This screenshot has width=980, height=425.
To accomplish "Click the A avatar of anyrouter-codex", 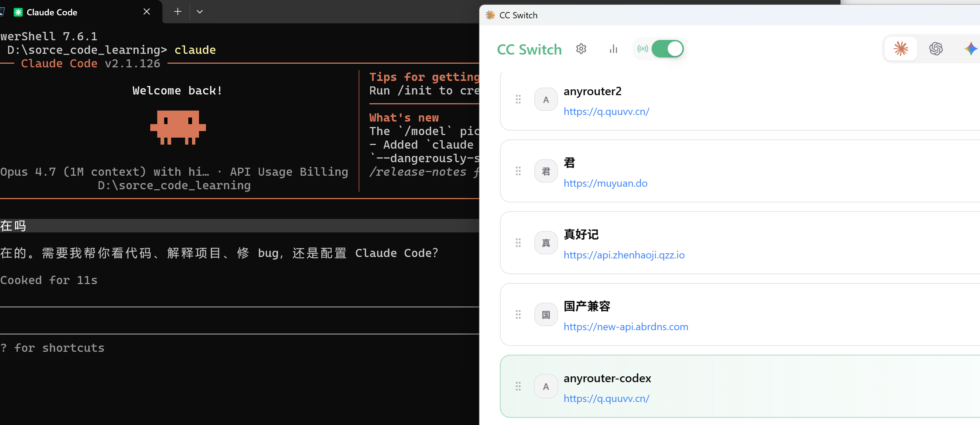I will [546, 387].
